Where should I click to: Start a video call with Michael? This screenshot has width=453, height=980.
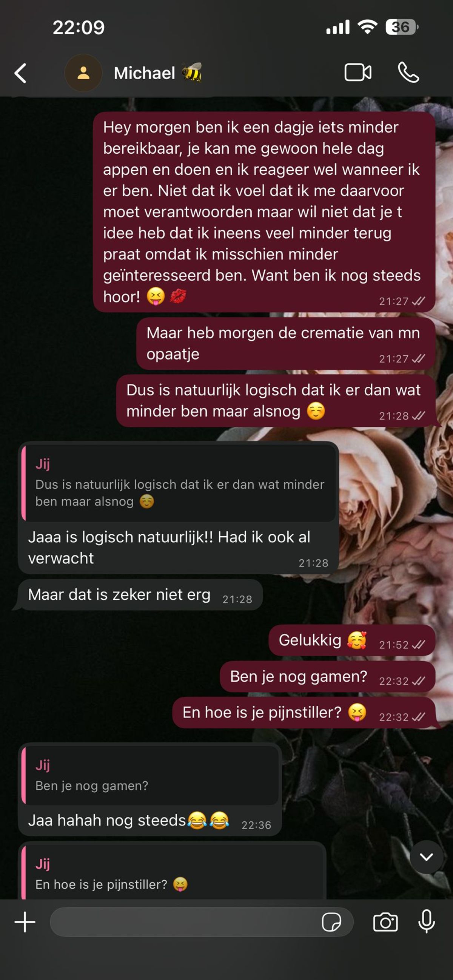(x=357, y=72)
